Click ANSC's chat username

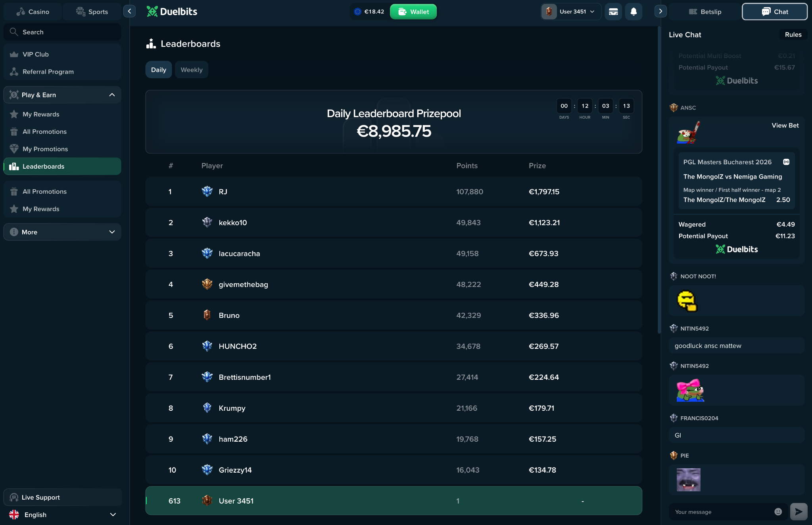[x=688, y=108]
